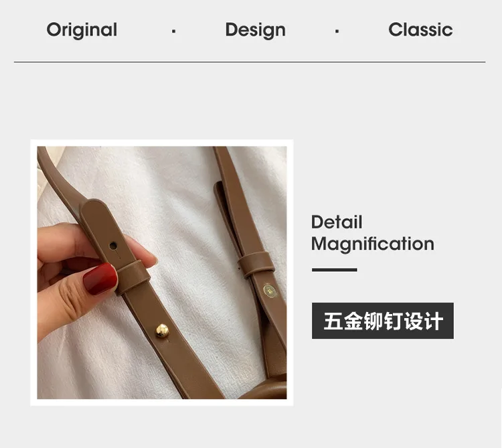Click the dot separator between Original and Design
The height and width of the screenshot is (448, 502).
(173, 31)
